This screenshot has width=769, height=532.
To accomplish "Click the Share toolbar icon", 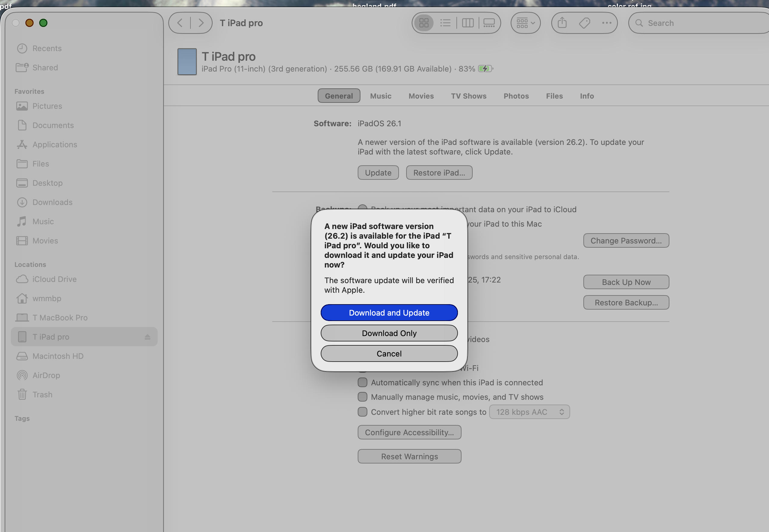I will pos(562,23).
